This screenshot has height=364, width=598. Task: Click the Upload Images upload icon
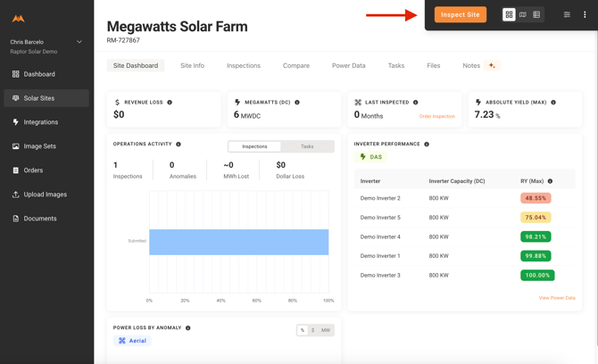pyautogui.click(x=16, y=194)
